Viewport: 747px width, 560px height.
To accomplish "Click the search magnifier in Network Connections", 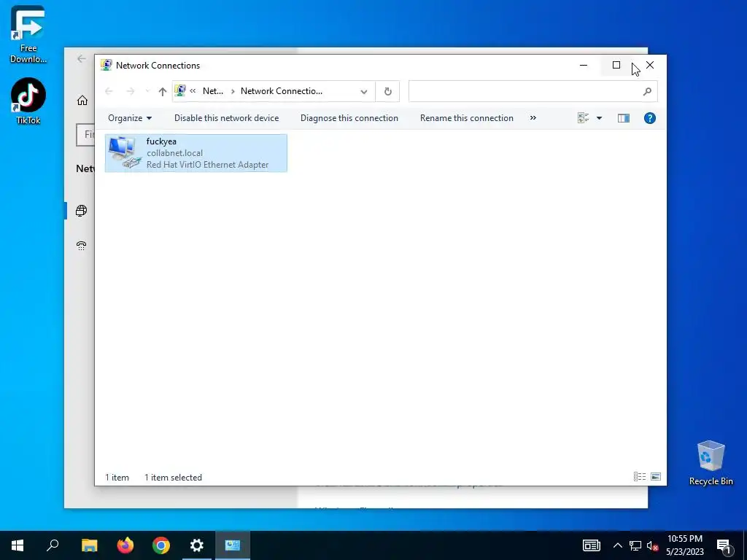I will (647, 91).
